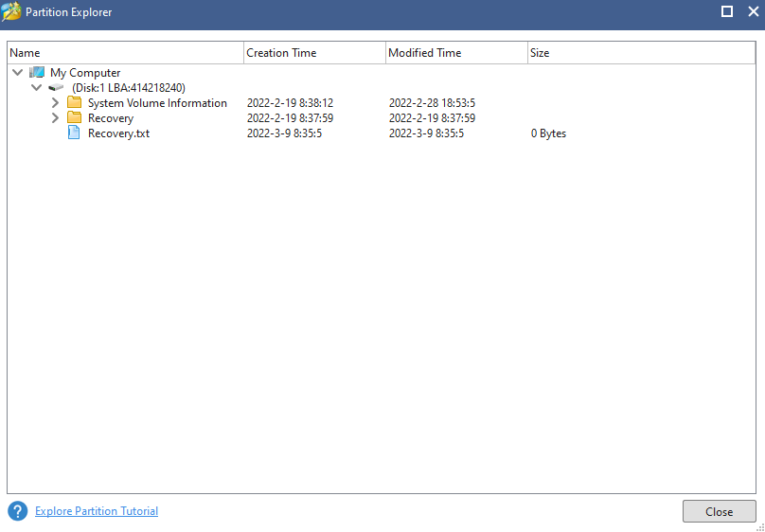Expand the System Volume Information folder
This screenshot has height=532, width=765.
(x=55, y=103)
